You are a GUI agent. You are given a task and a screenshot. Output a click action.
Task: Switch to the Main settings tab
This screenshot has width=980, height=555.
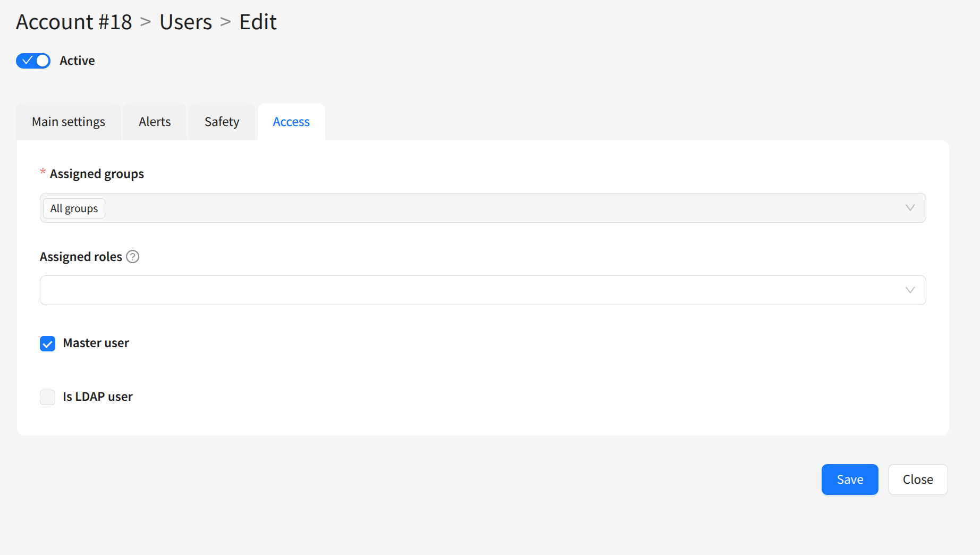point(69,122)
